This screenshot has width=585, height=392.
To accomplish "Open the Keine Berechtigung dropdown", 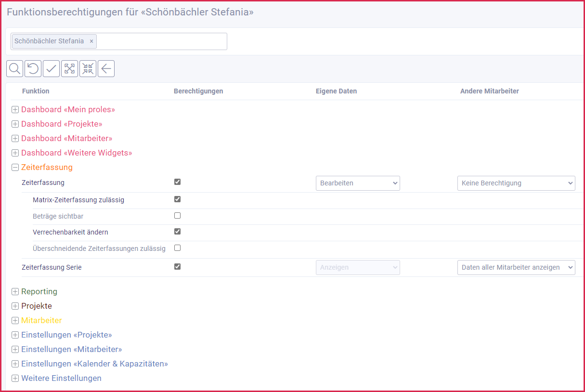I will click(516, 183).
